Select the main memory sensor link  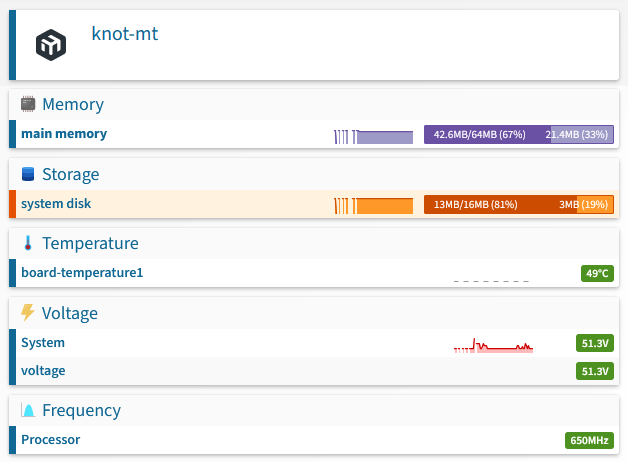(x=64, y=134)
